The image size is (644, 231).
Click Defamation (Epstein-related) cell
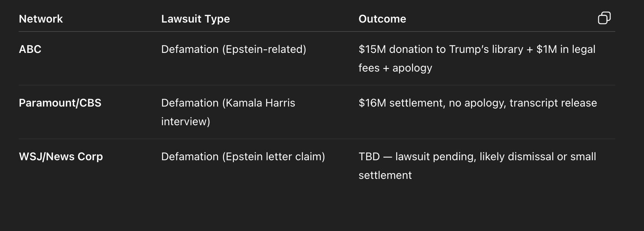(x=234, y=49)
